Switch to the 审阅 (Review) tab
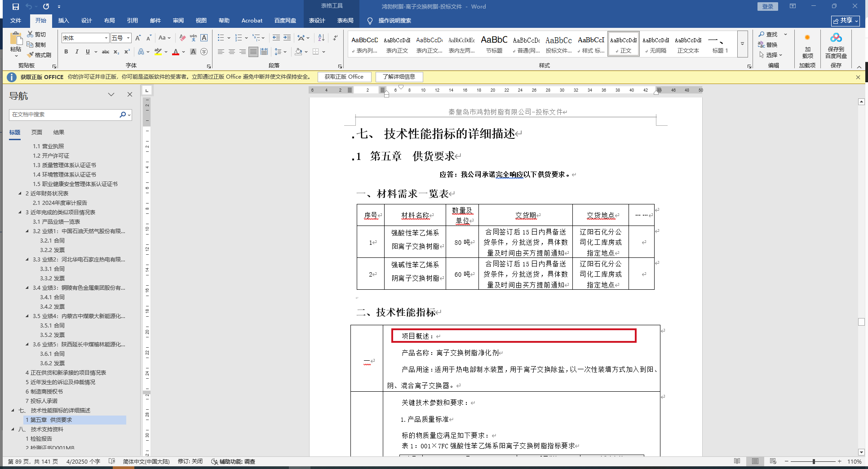Screen dimensions: 868x469 178,21
